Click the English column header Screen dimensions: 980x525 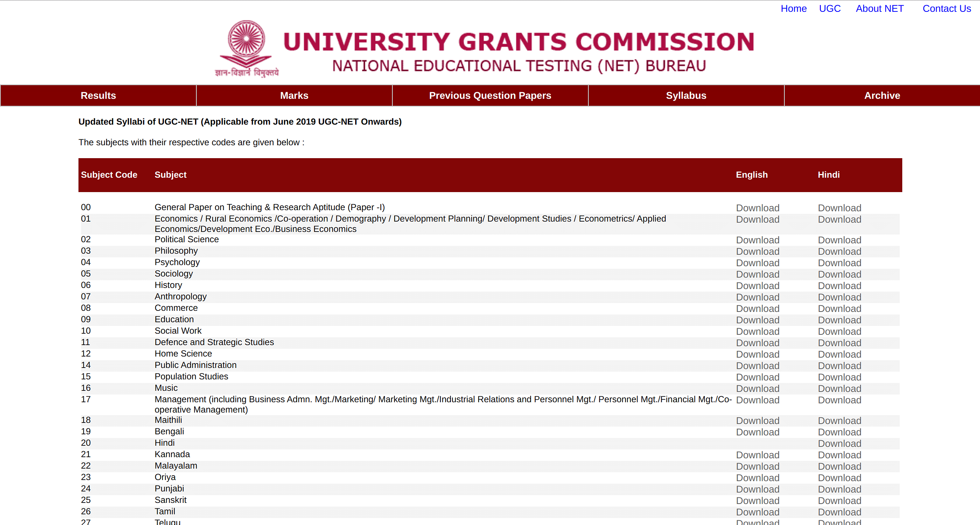click(751, 175)
